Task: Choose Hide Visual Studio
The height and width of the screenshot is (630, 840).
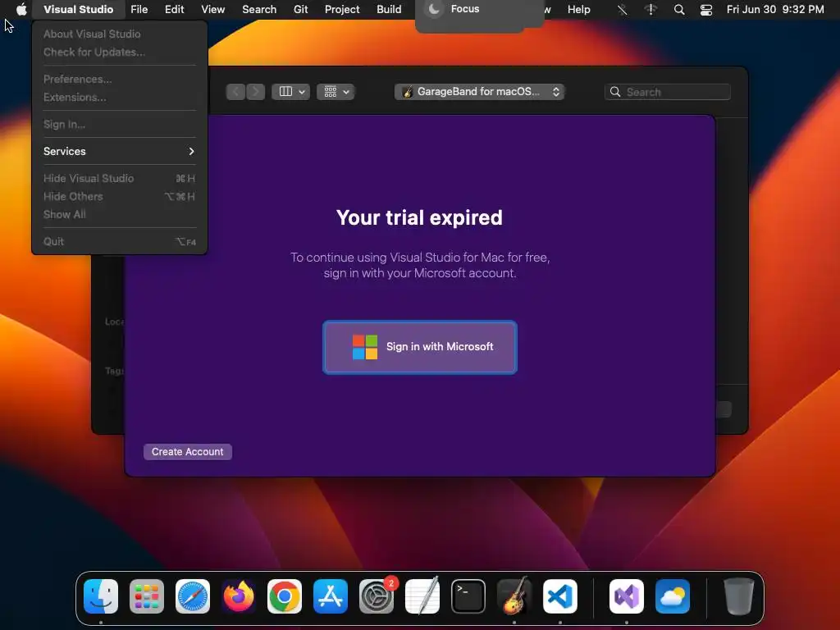Action: point(119,178)
